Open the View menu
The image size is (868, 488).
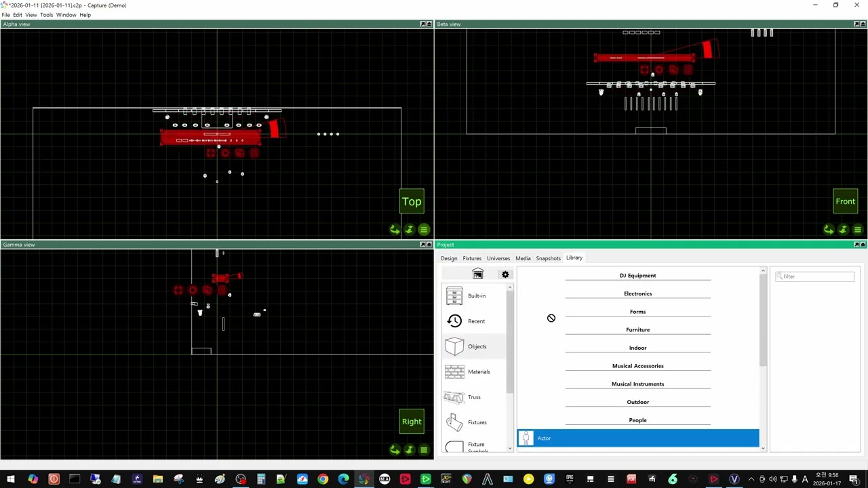point(31,14)
